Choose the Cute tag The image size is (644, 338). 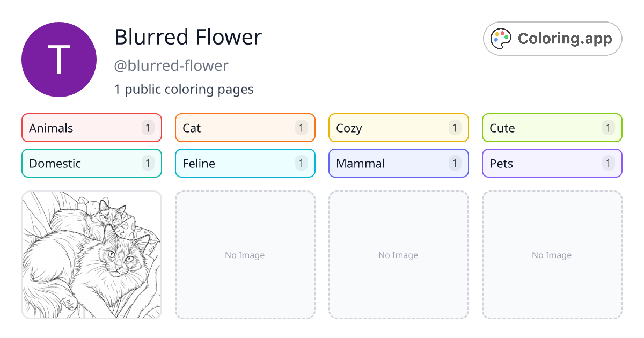coord(552,128)
